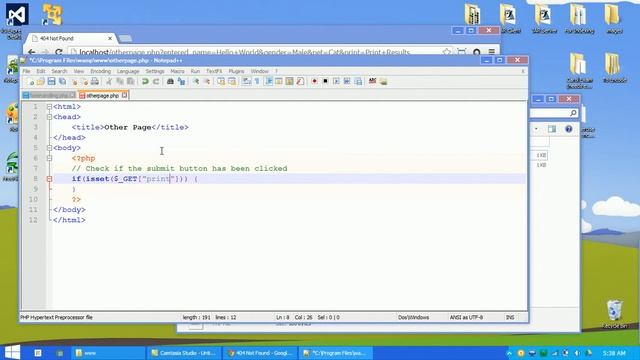Open the Macro menu

tap(177, 71)
